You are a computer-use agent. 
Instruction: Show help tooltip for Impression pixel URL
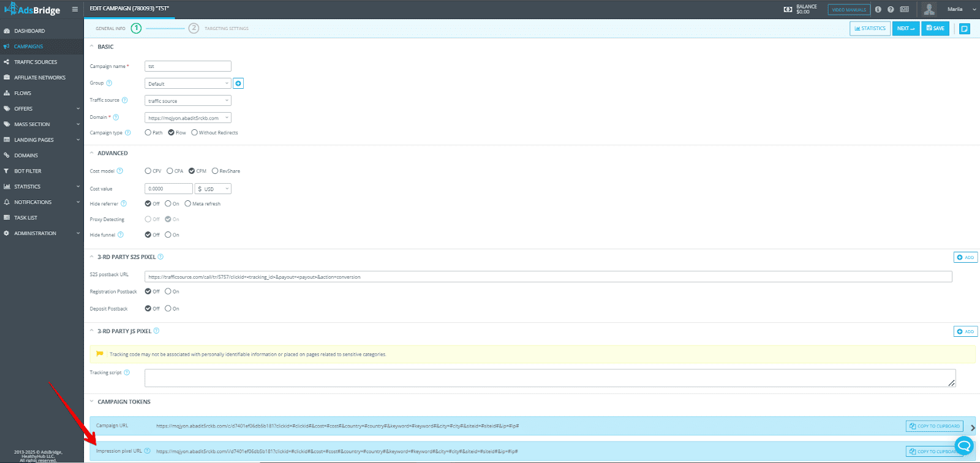147,451
